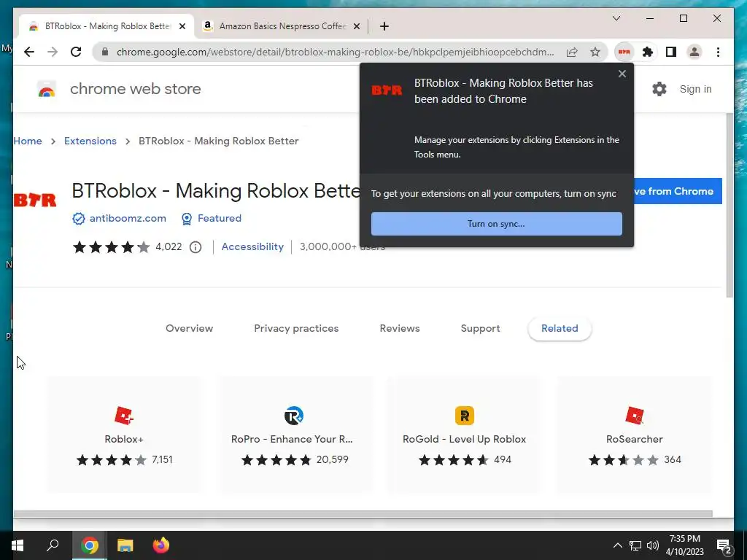Open the Accessibility category link
747x560 pixels.
252,247
